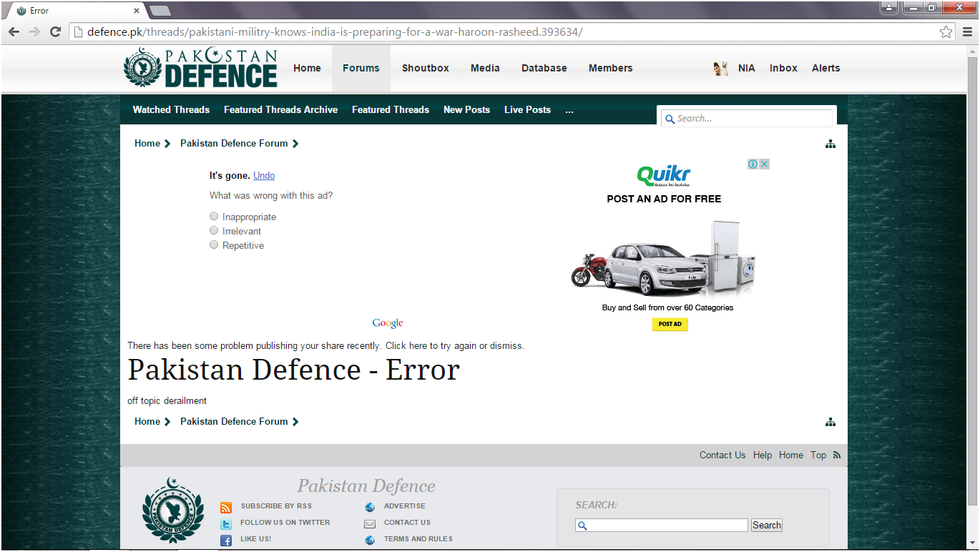Open the NIA username link

(747, 68)
